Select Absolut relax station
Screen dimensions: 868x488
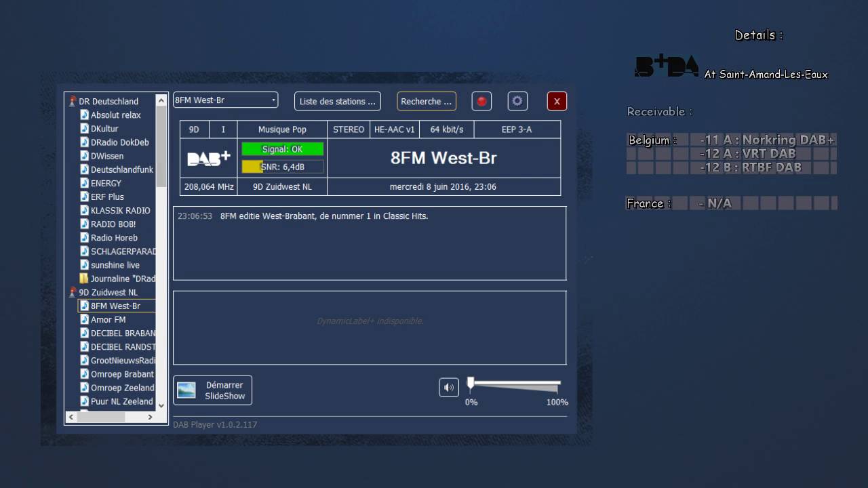click(x=116, y=115)
